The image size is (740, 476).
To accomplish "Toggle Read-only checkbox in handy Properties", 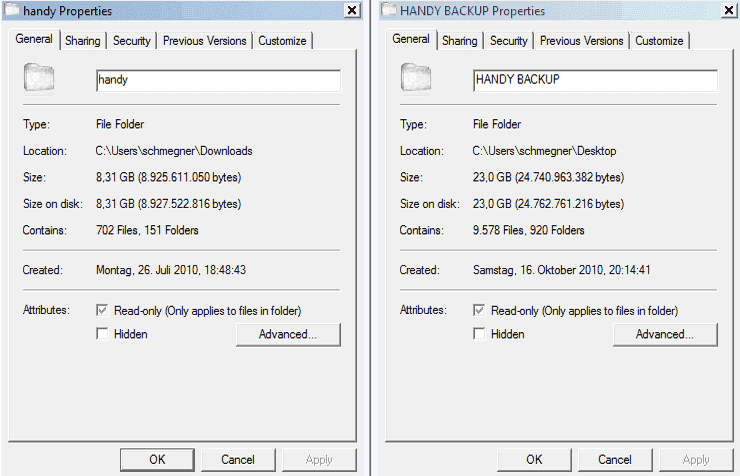I will coord(102,310).
